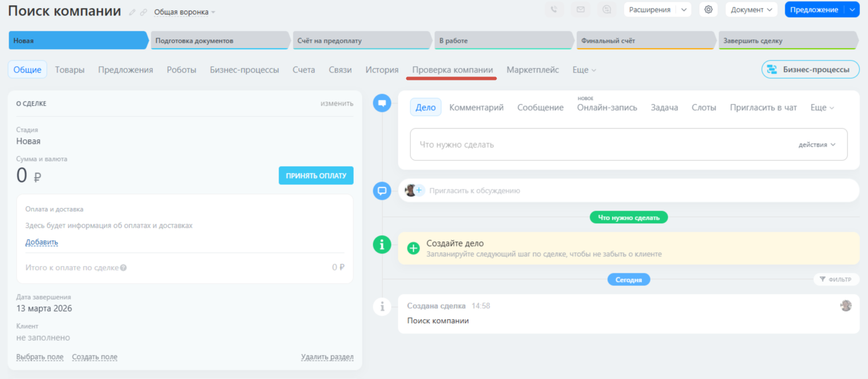Expand the Расширения dropdown arrow

(684, 10)
